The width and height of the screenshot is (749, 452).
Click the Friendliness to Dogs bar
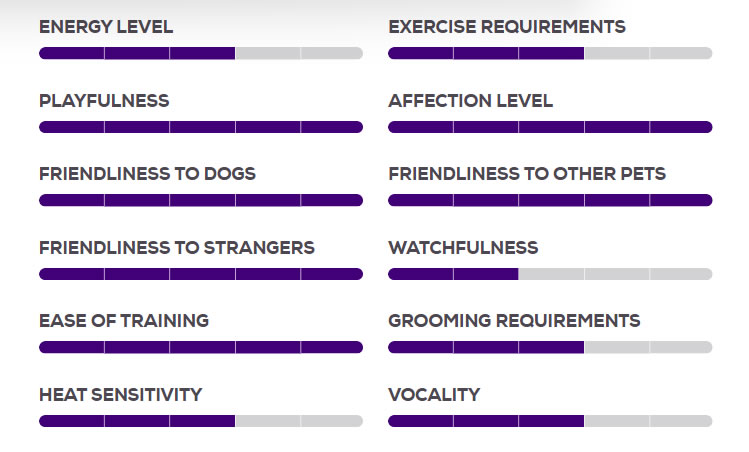(201, 200)
